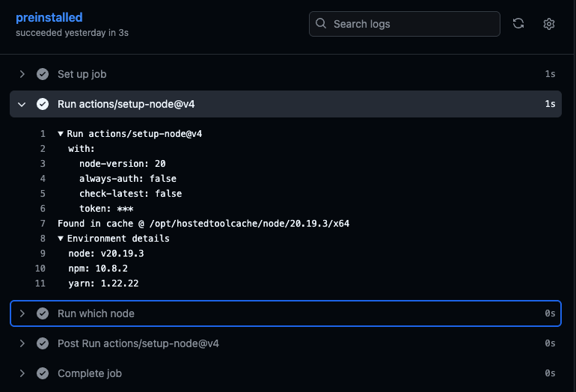Click the 1s duration of the setup-node header

(x=550, y=104)
